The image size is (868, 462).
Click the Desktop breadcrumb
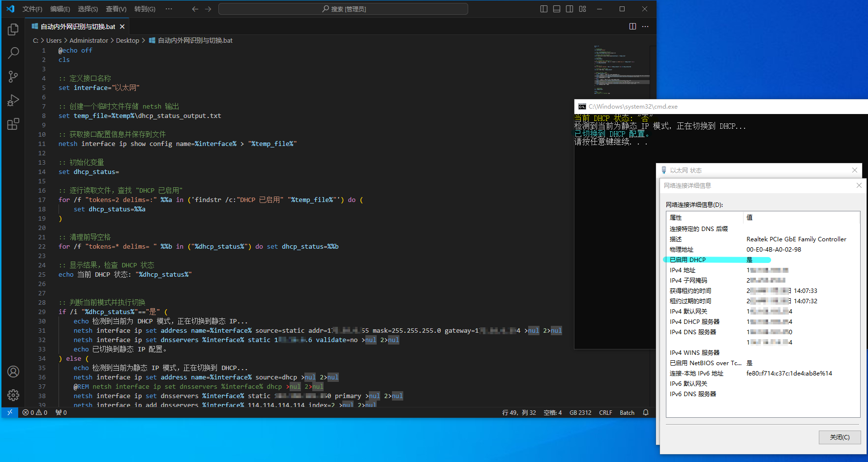click(x=127, y=40)
